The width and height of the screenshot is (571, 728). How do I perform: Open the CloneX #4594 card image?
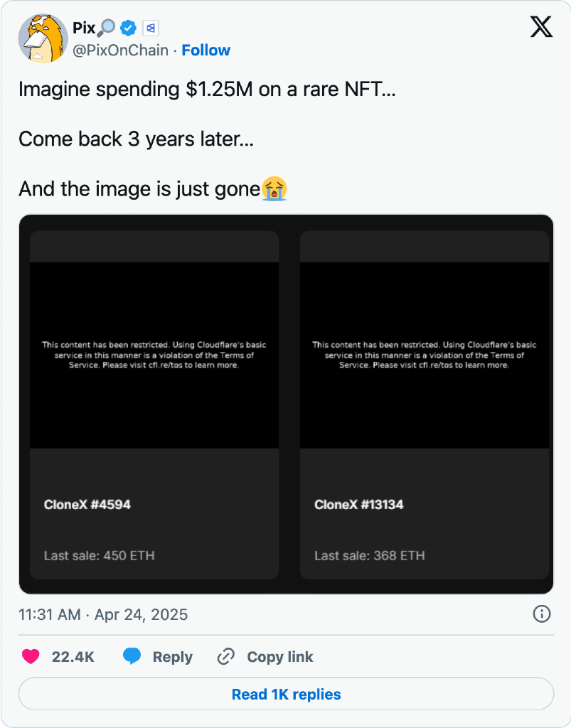pyautogui.click(x=154, y=355)
